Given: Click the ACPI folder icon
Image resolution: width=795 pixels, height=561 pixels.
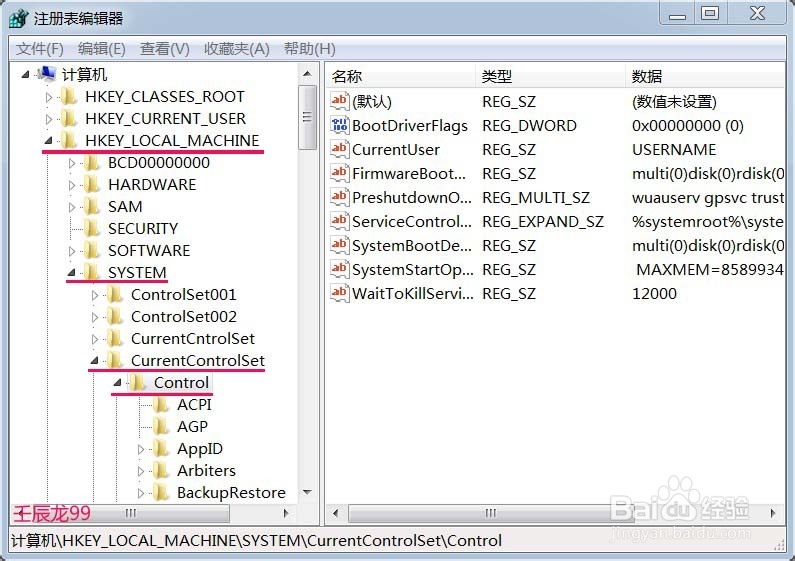Looking at the screenshot, I should coord(161,404).
